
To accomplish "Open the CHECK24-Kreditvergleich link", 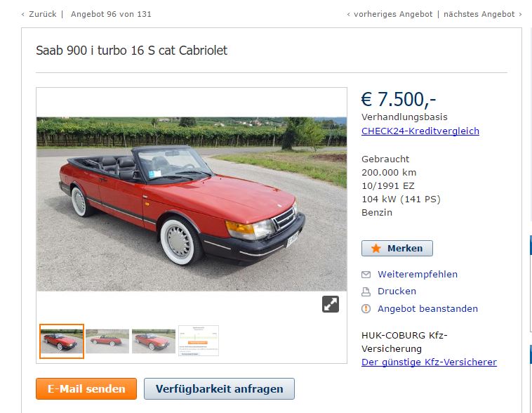I will [420, 131].
